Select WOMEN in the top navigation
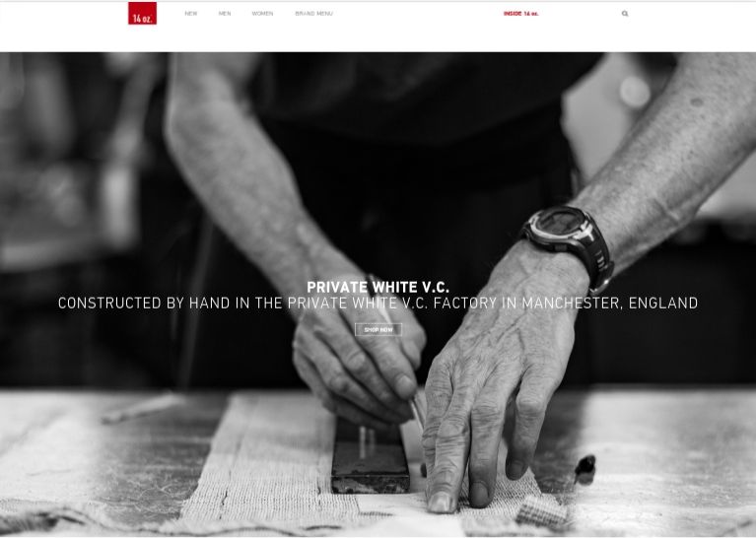Viewport: 756px width, 538px height. [263, 14]
